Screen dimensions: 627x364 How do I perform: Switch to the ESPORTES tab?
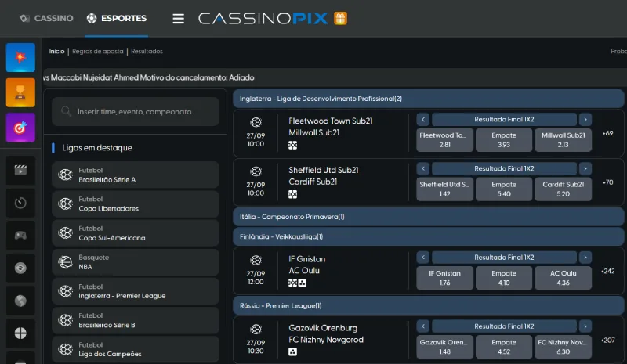click(x=117, y=18)
